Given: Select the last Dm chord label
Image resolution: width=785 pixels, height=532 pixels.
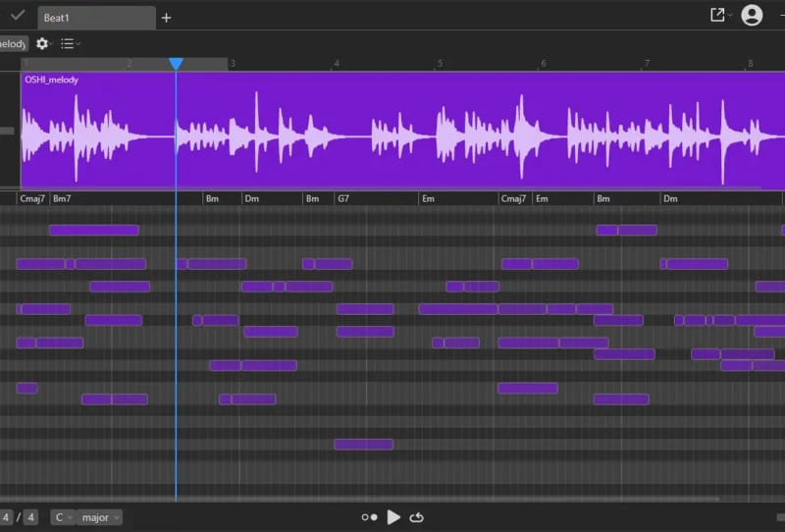Looking at the screenshot, I should point(670,199).
